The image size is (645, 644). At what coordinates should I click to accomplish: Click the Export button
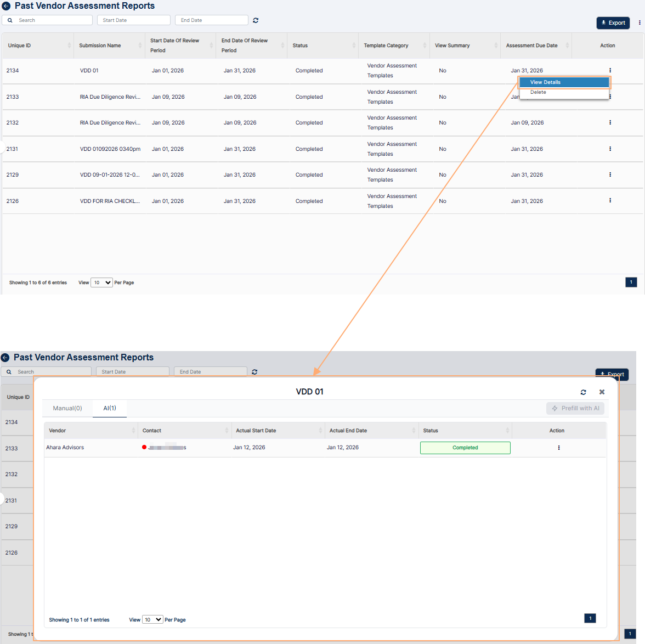613,23
